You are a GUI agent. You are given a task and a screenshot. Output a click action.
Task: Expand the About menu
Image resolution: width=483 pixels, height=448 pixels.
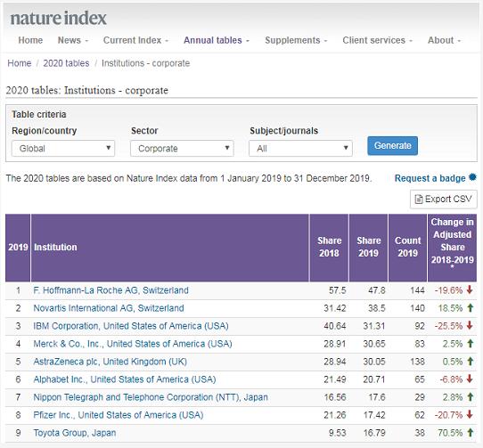[x=444, y=40]
